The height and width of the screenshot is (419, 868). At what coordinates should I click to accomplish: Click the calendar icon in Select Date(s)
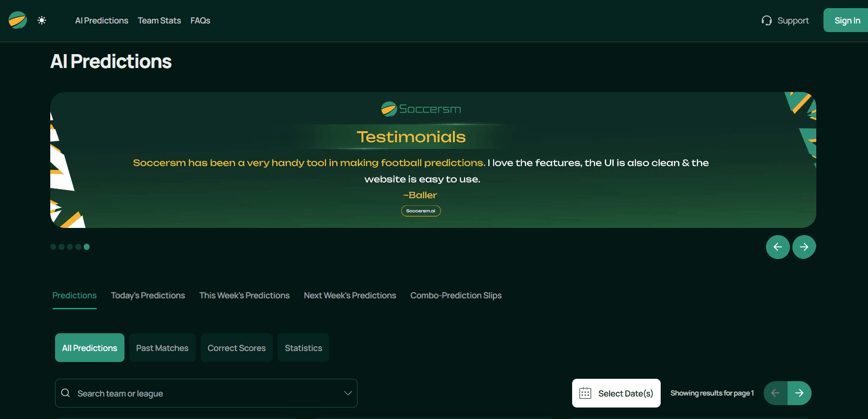coord(585,393)
